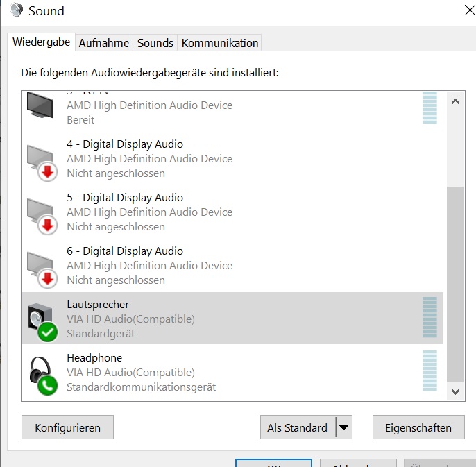
Task: Click the Headphone volume level meter
Action: 430,371
